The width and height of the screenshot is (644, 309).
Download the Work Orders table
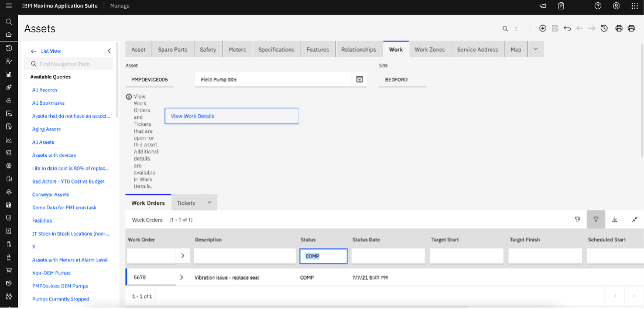pyautogui.click(x=615, y=219)
